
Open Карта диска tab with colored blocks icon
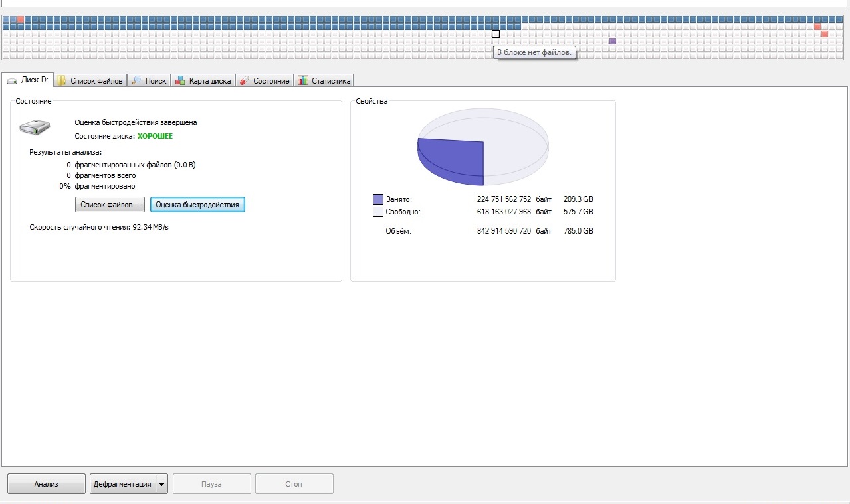[203, 81]
